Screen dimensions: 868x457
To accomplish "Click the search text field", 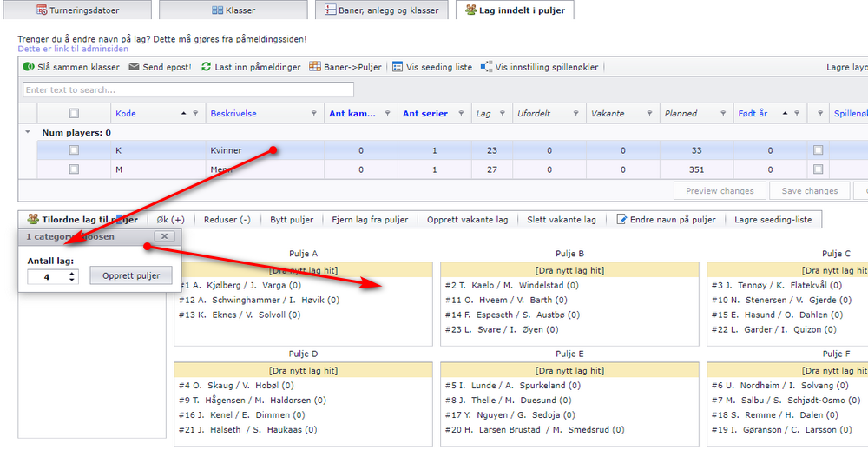I will point(188,89).
